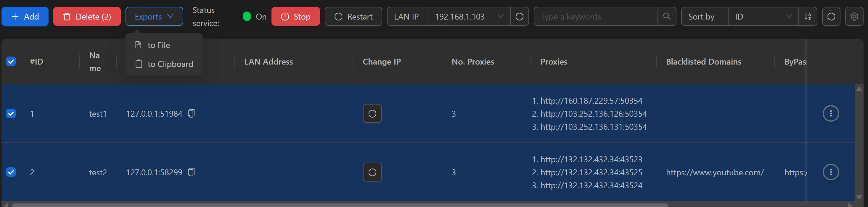Stop the running service

(x=295, y=16)
